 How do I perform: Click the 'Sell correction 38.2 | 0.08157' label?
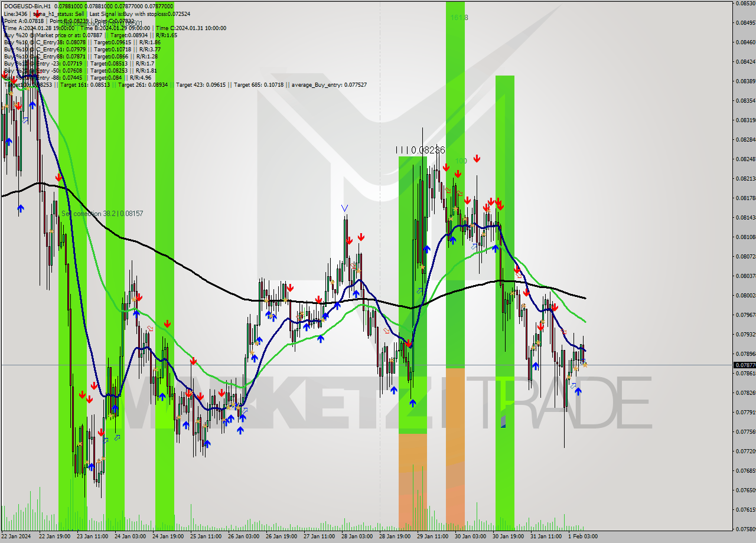(102, 213)
